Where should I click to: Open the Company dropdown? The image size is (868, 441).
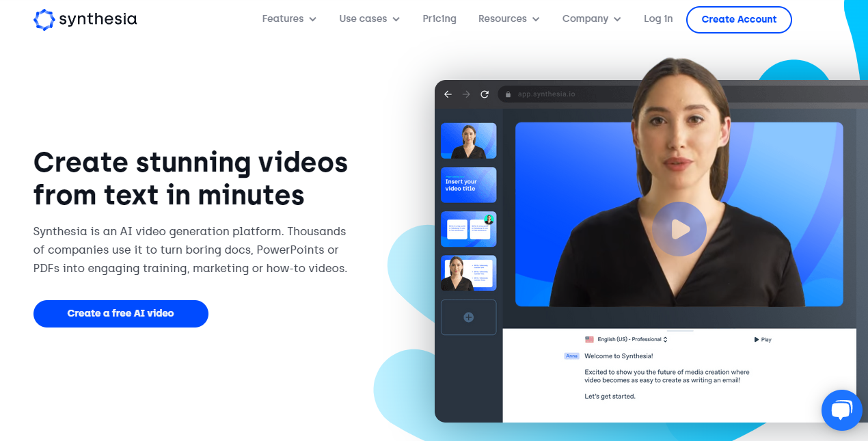tap(592, 18)
